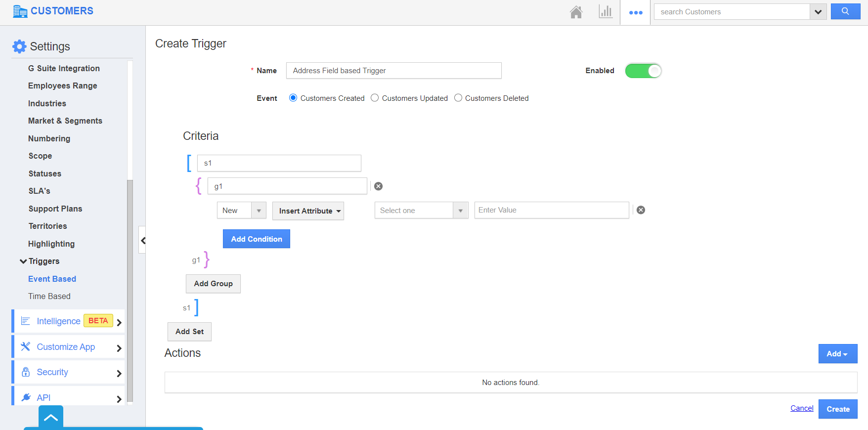The image size is (868, 430).
Task: Remove group g1 using its X icon
Action: [x=378, y=186]
